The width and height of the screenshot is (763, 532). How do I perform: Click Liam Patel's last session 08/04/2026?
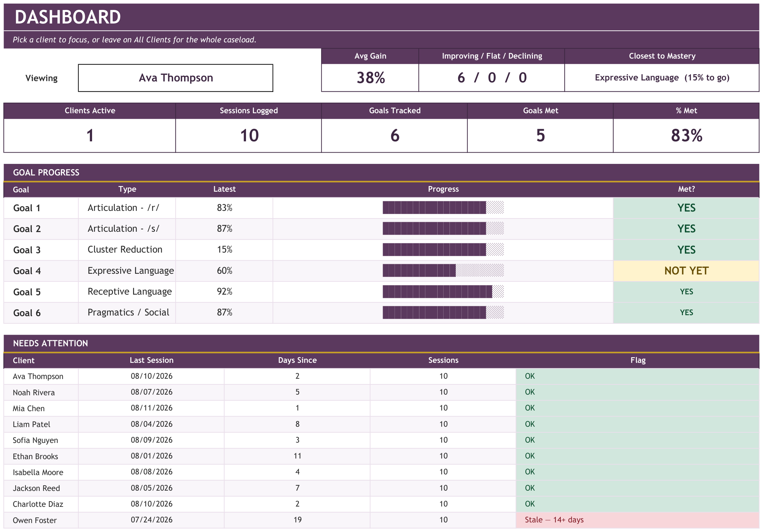pos(152,424)
